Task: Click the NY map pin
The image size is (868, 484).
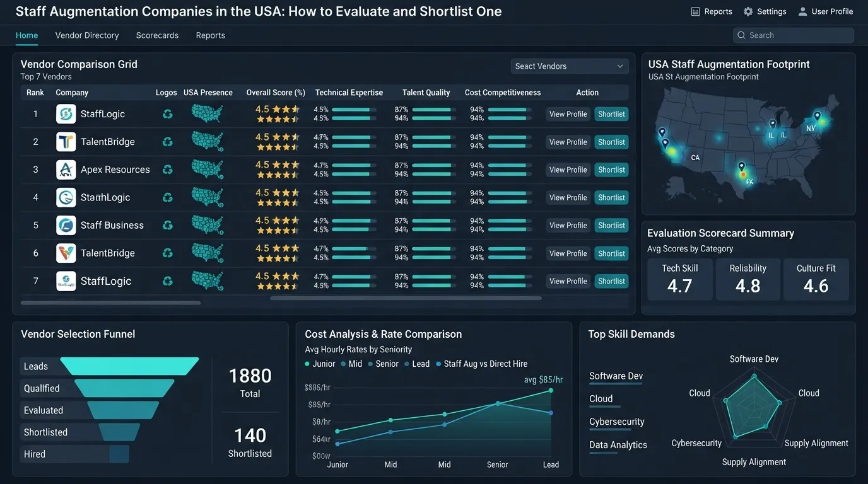Action: (x=817, y=116)
